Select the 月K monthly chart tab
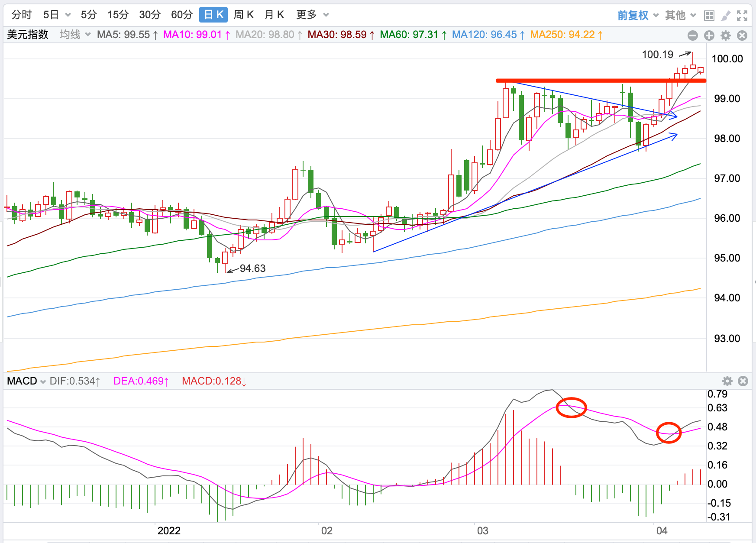756x543 pixels. point(274,15)
